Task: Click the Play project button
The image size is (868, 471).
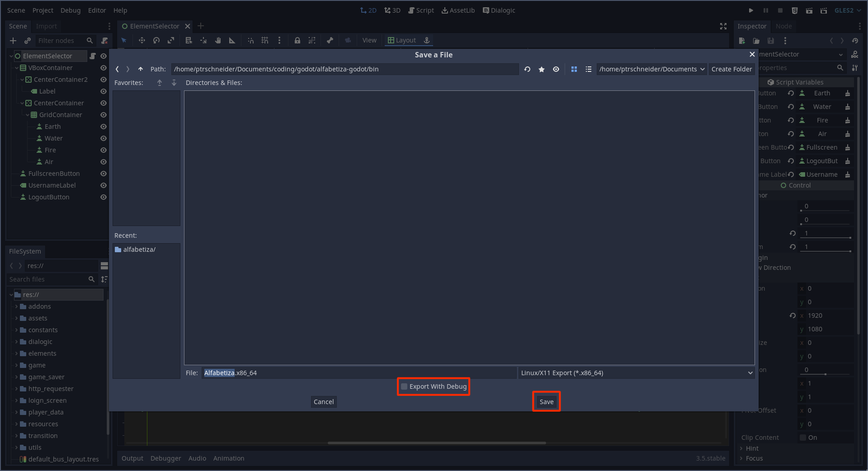Action: click(751, 10)
